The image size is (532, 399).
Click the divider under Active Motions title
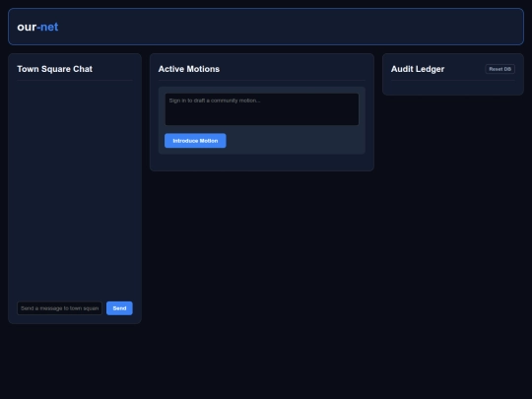(262, 80)
